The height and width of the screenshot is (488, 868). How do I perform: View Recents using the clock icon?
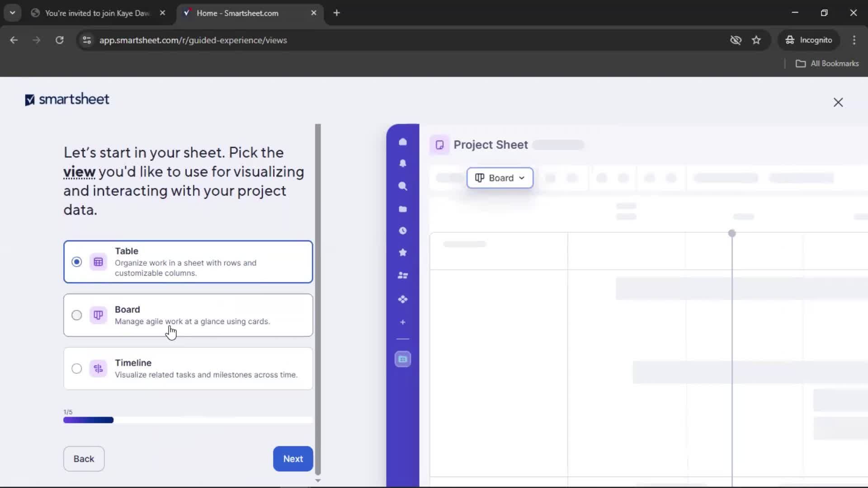(x=403, y=231)
